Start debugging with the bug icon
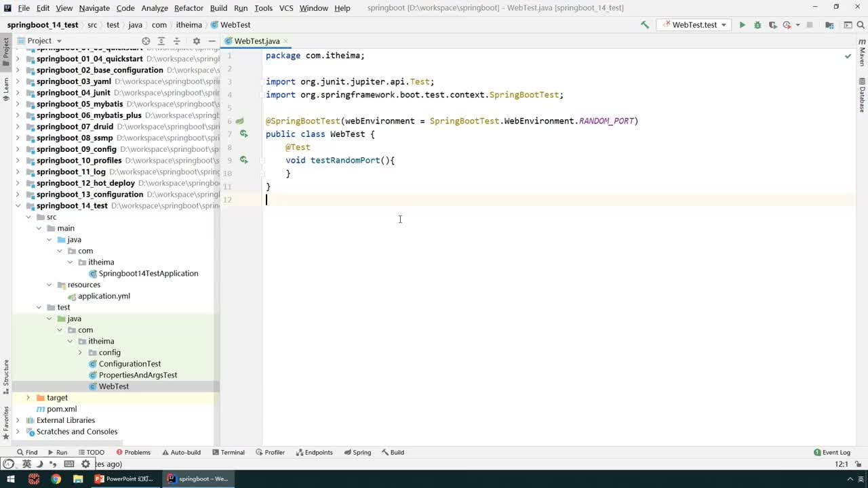868x488 pixels. coord(757,25)
